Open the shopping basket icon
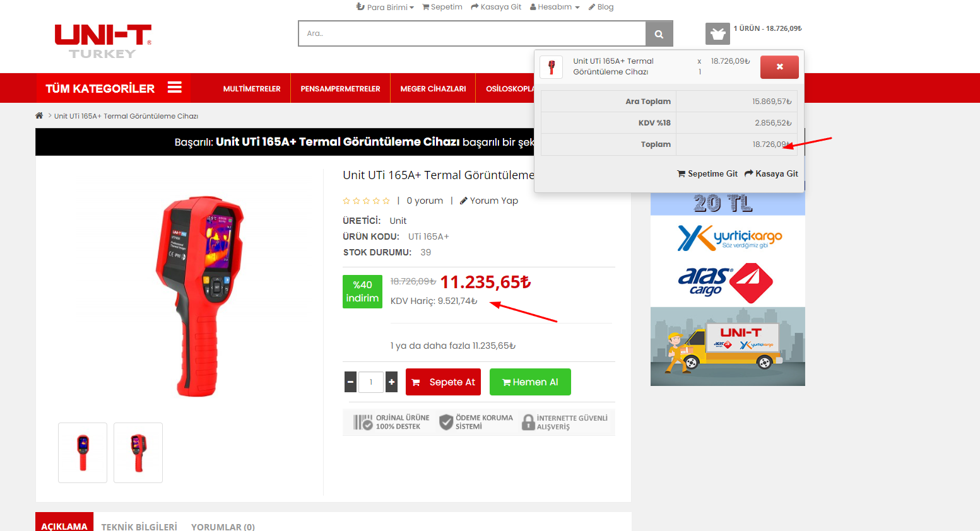 [x=717, y=33]
